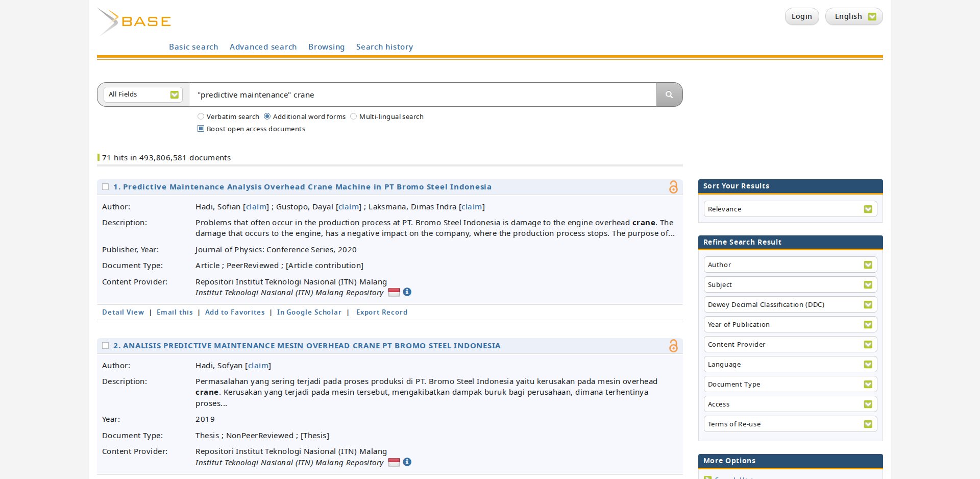Check the box for result 1
The image size is (980, 479).
pos(105,187)
